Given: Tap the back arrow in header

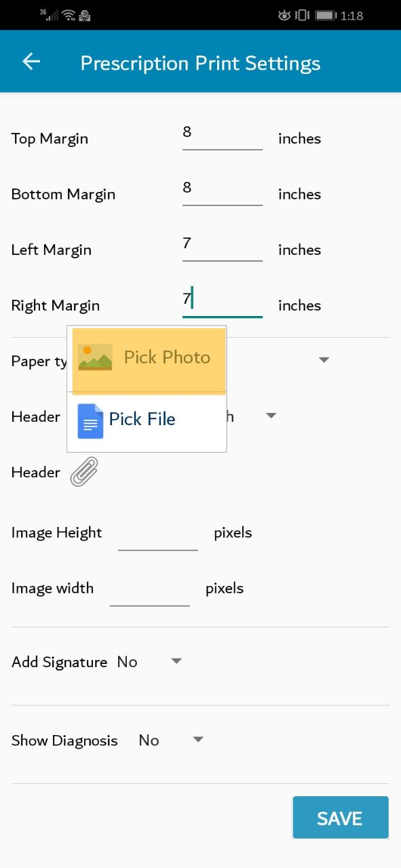Looking at the screenshot, I should pos(31,62).
